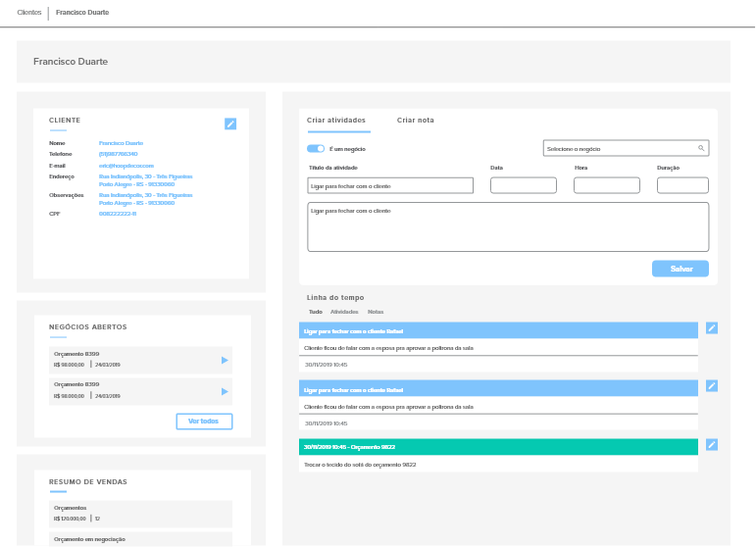Image resolution: width=756 pixels, height=547 pixels.
Task: Focus the Data input field
Action: point(523,185)
